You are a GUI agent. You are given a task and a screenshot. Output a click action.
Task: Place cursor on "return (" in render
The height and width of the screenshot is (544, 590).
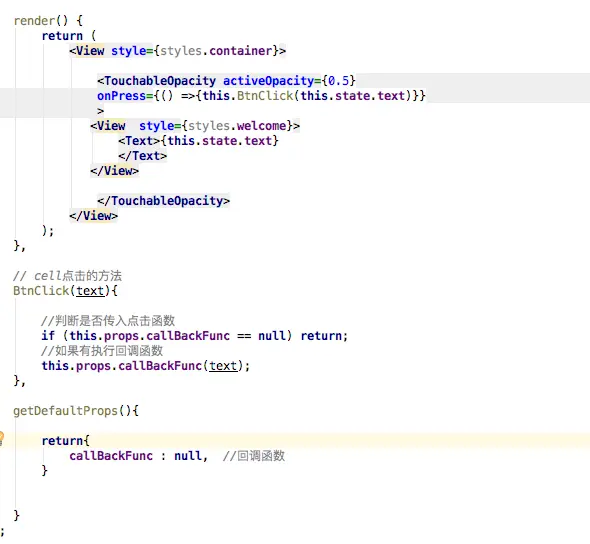tap(69, 36)
